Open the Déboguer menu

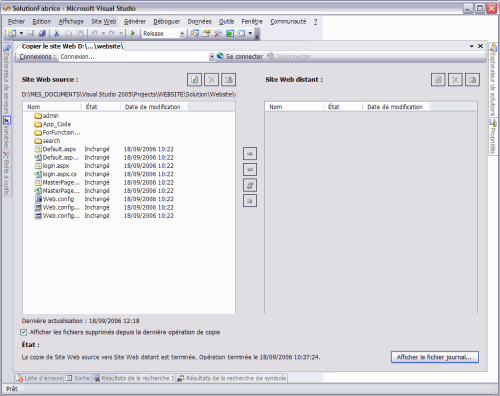click(167, 22)
